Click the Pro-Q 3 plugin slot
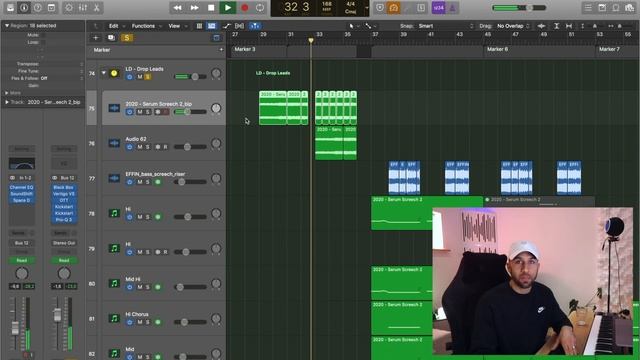Viewport: 640px width, 360px height. (64, 220)
